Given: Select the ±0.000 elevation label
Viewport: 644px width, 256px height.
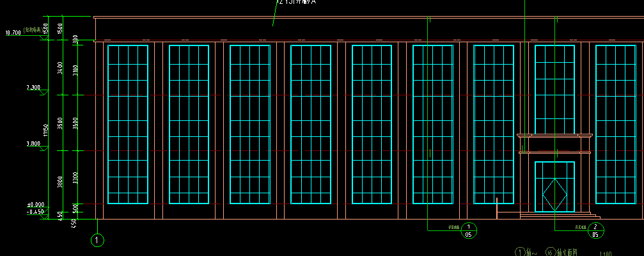Looking at the screenshot, I should tap(35, 204).
